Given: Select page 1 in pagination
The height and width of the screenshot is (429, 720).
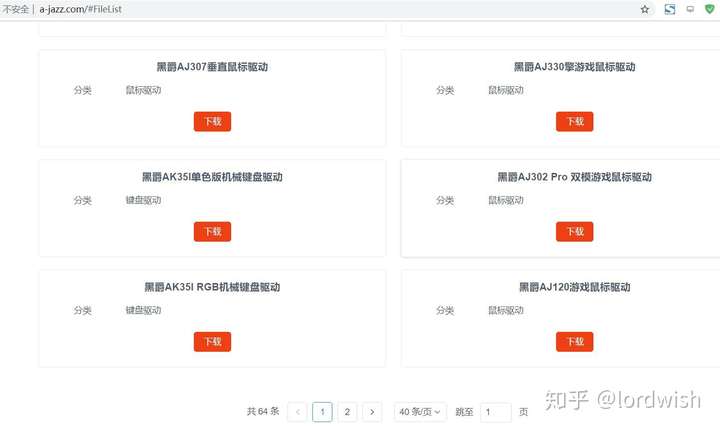Looking at the screenshot, I should pyautogui.click(x=322, y=412).
